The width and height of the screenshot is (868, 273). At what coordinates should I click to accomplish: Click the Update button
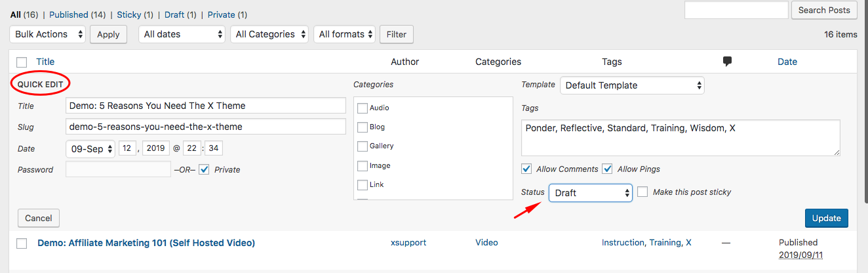(x=827, y=218)
